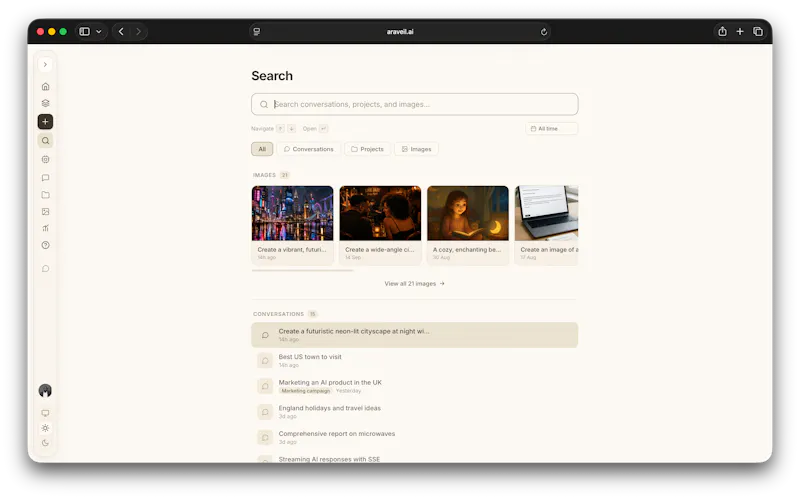Click chat icon beside 'England holidays and travel ideas'

(x=265, y=412)
